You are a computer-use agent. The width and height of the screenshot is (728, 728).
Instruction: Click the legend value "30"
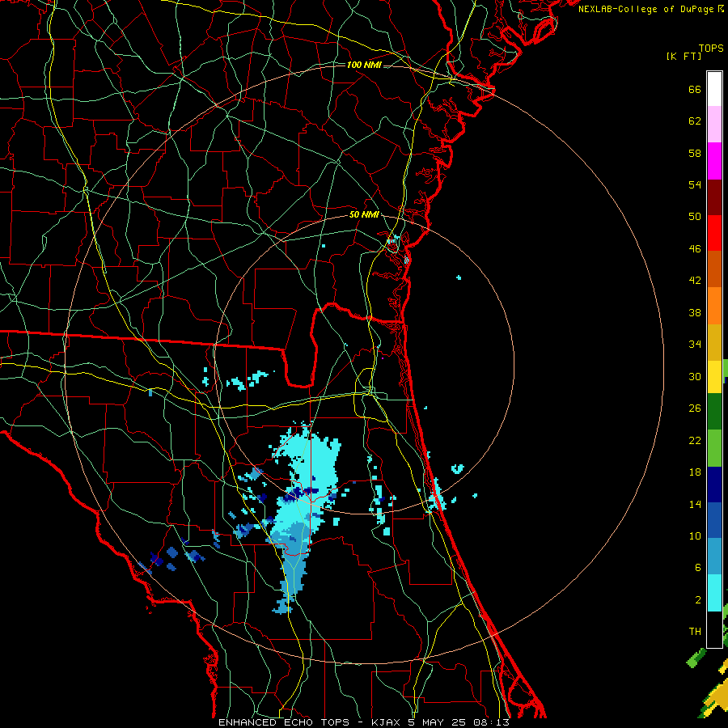695,376
